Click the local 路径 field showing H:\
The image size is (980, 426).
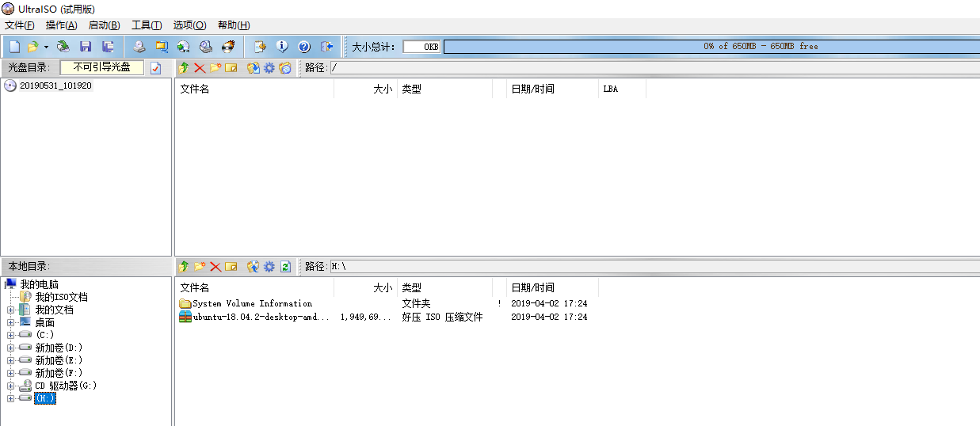[654, 267]
